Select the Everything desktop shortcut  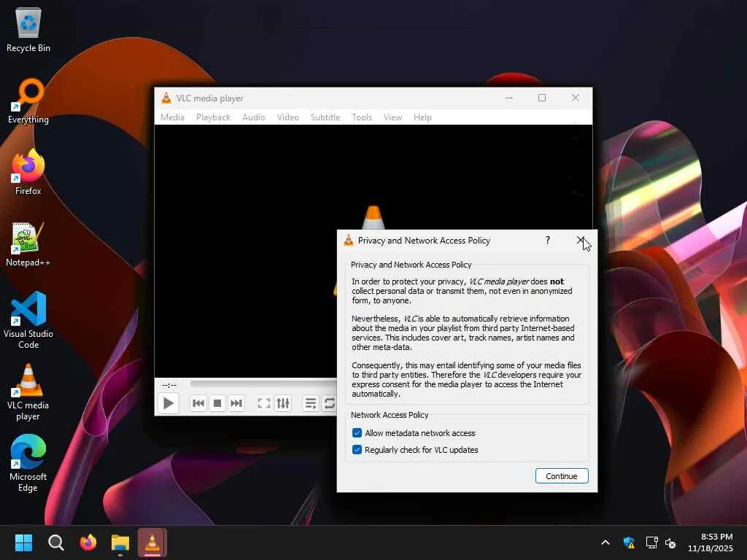tap(28, 101)
